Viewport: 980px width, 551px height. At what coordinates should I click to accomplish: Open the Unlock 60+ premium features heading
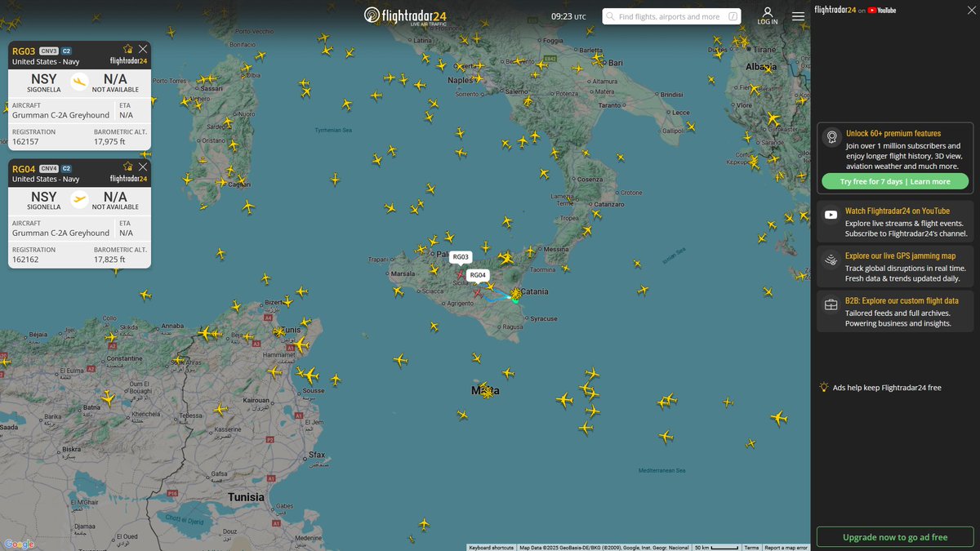tap(893, 133)
